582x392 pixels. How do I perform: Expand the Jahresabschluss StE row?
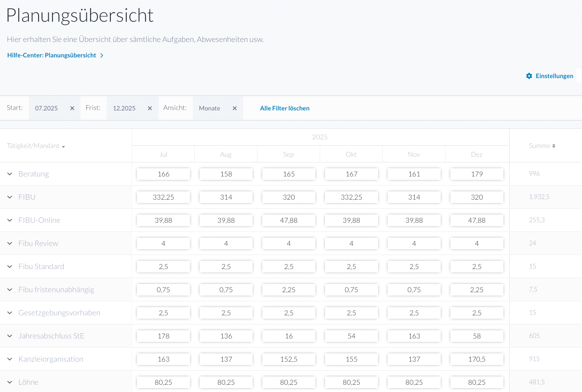[x=10, y=336]
